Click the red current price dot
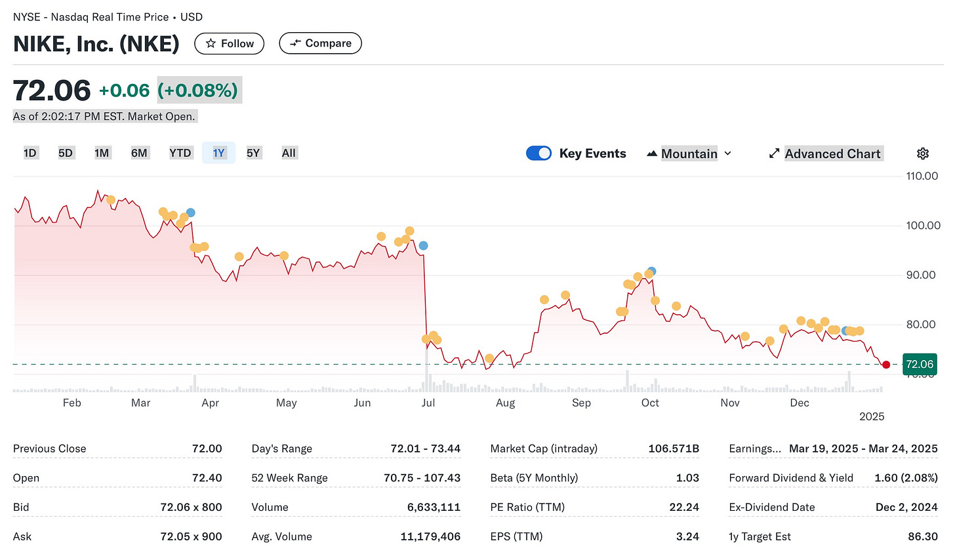955x560 pixels. point(886,365)
